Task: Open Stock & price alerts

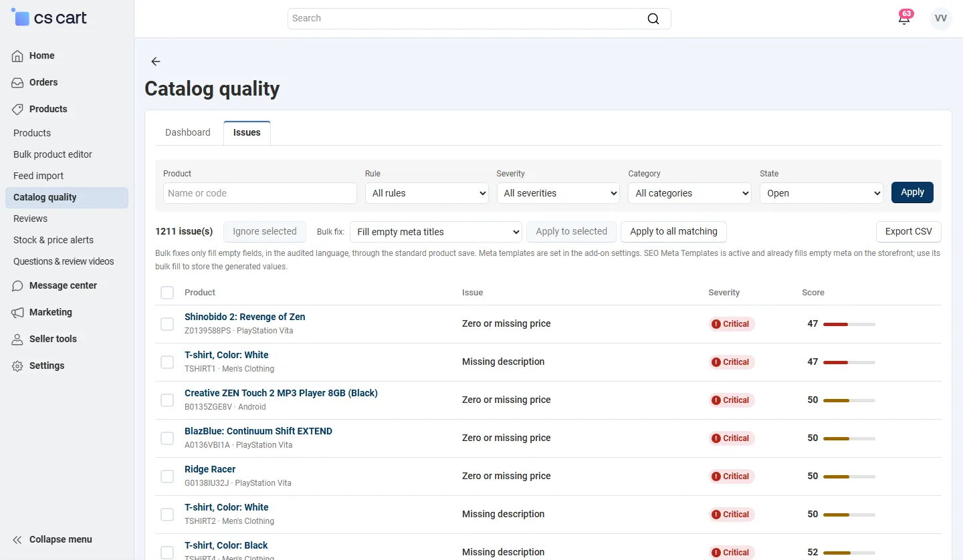Action: (53, 240)
